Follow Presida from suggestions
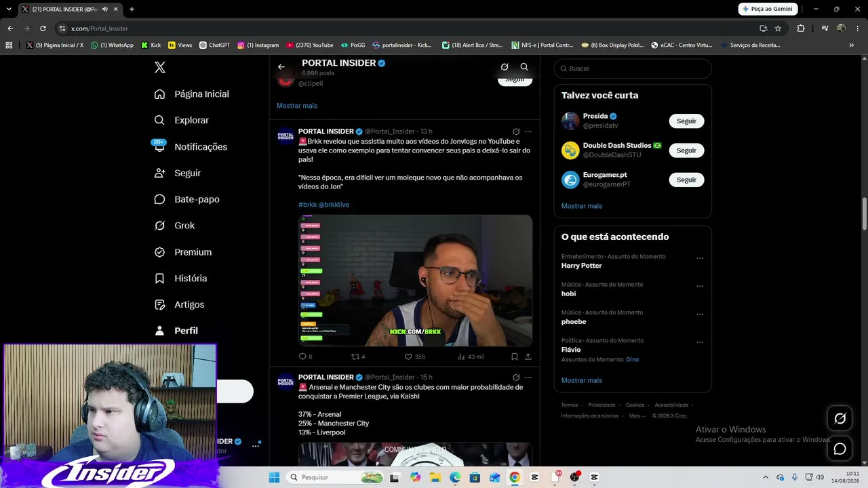The height and width of the screenshot is (488, 868). [686, 121]
